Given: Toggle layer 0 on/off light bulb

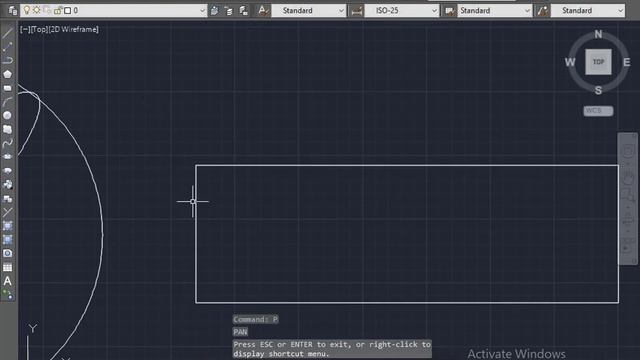Looking at the screenshot, I should coord(27,10).
